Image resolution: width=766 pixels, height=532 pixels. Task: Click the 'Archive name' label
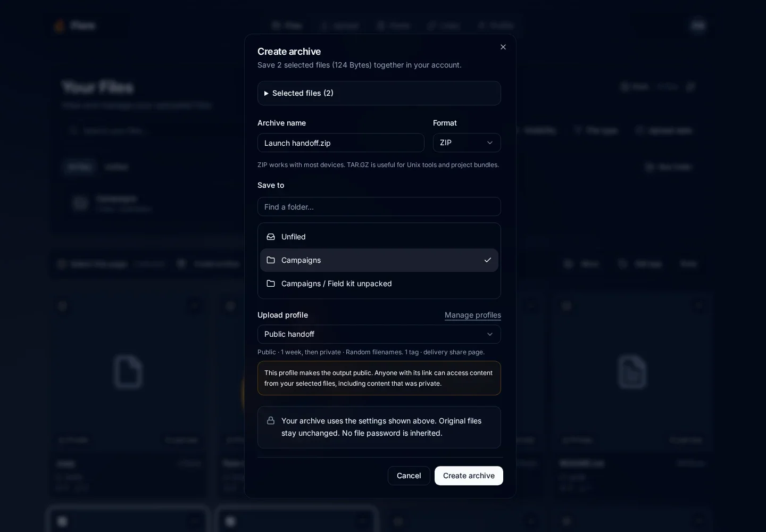282,123
